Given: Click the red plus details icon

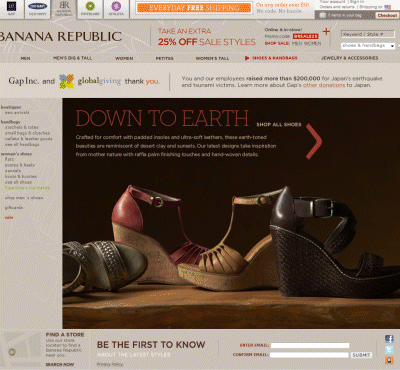Looking at the screenshot, I should coord(326,31).
